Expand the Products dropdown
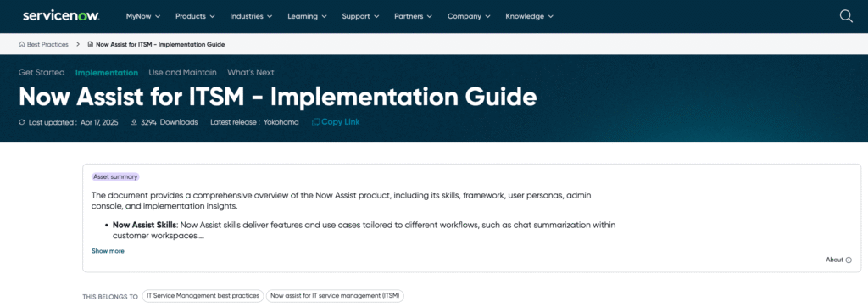Image resolution: width=868 pixels, height=307 pixels. coord(195,16)
